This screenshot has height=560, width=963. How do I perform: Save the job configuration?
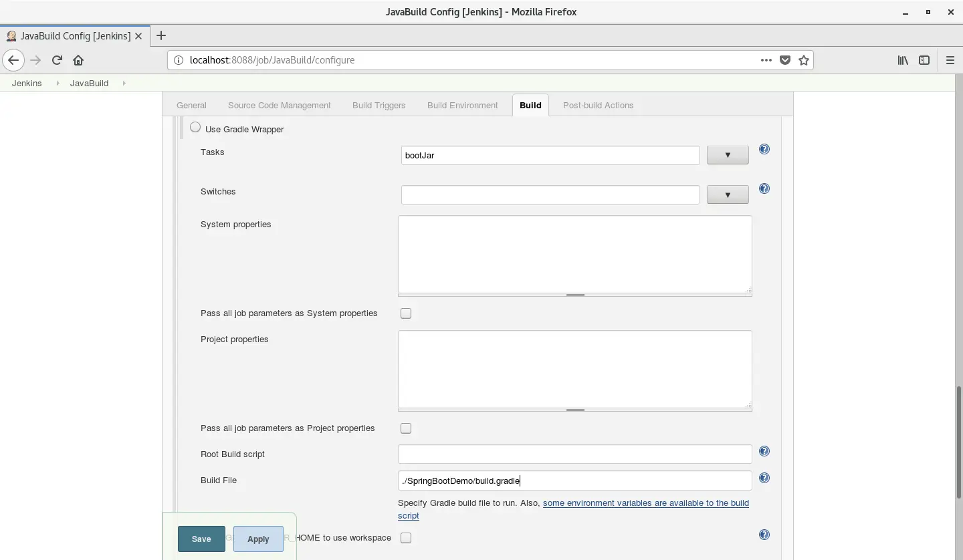201,539
